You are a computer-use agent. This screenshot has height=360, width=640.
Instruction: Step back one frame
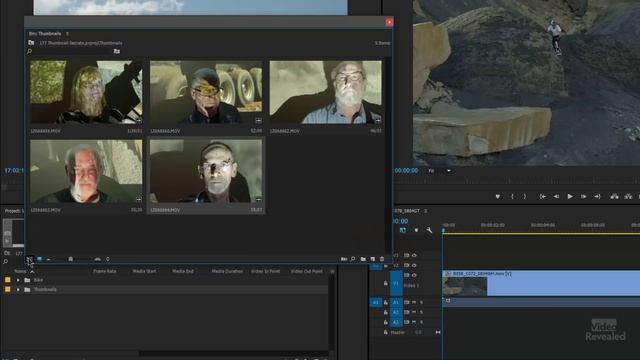click(x=556, y=196)
